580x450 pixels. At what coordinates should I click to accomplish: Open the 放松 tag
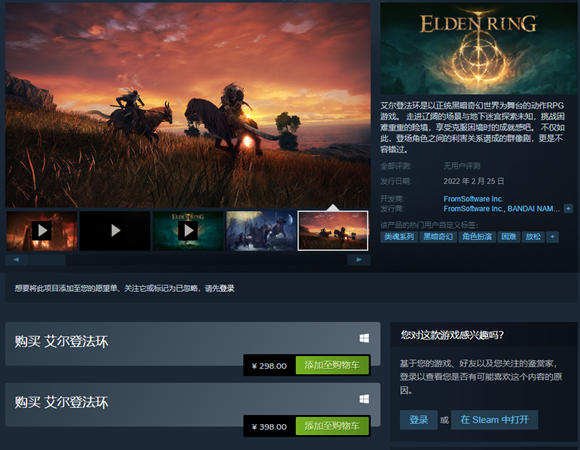[x=533, y=237]
